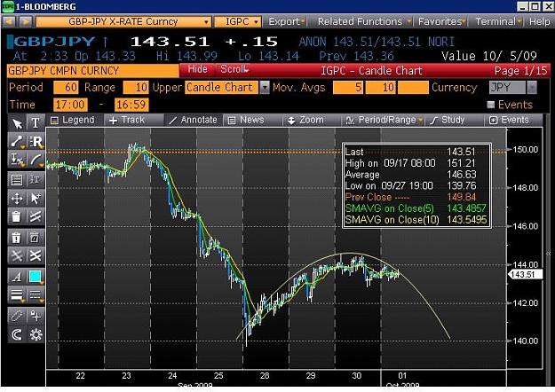Click the trash can with exclamation icon
Viewport: 555px width, 392px height.
[17, 237]
